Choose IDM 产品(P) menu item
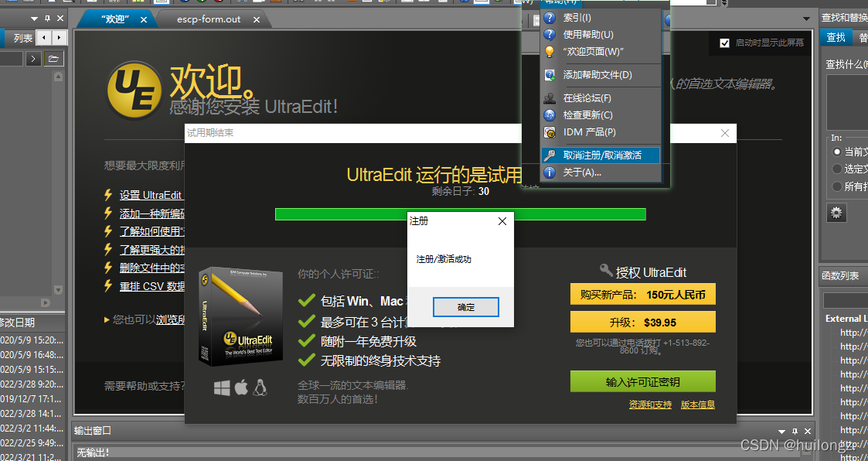Viewport: 868px width, 461px height. point(600,132)
